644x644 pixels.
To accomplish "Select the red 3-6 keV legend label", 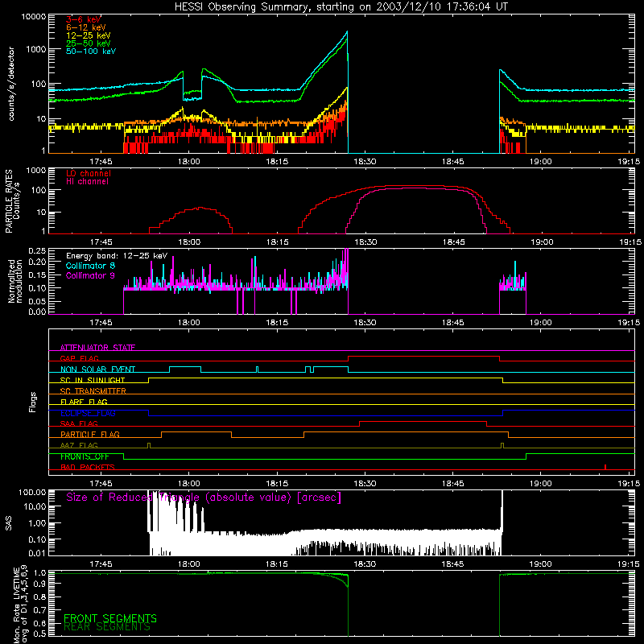I will pos(83,19).
